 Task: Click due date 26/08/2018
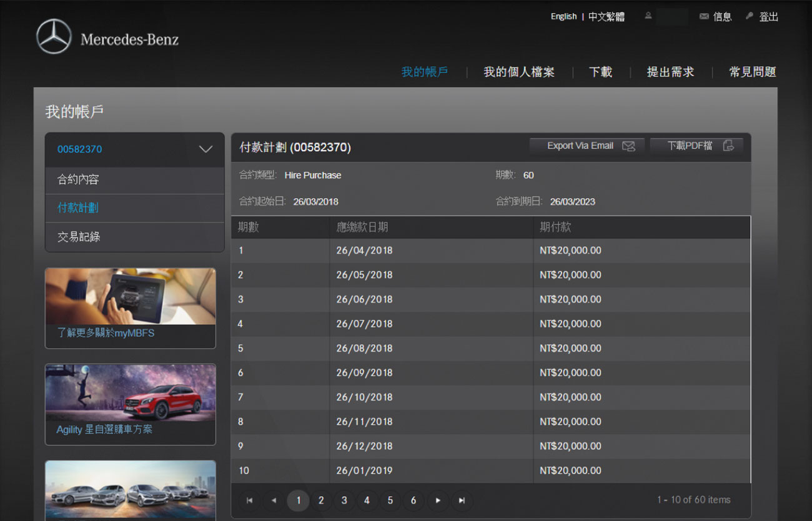pos(364,348)
